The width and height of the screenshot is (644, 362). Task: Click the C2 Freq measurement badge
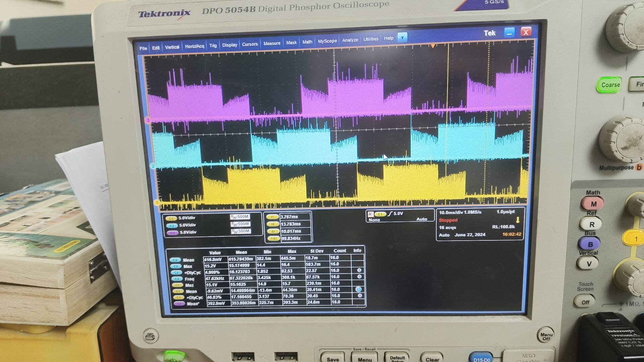click(177, 279)
